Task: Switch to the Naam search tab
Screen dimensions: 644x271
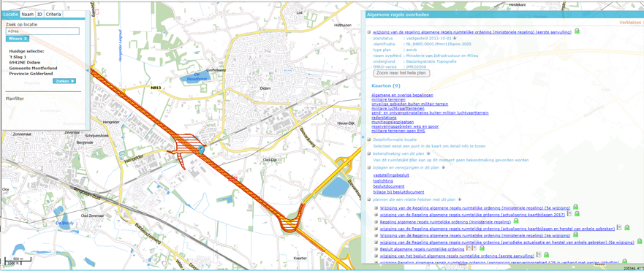Action: click(28, 15)
